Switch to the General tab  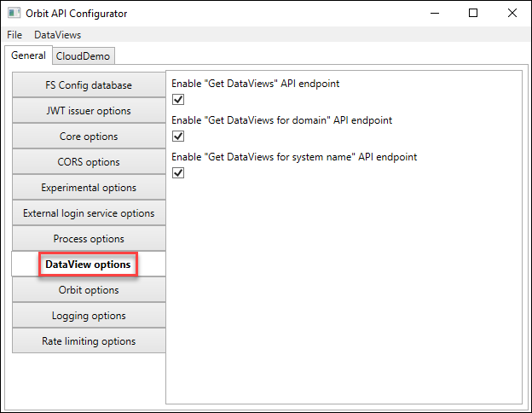(x=28, y=55)
